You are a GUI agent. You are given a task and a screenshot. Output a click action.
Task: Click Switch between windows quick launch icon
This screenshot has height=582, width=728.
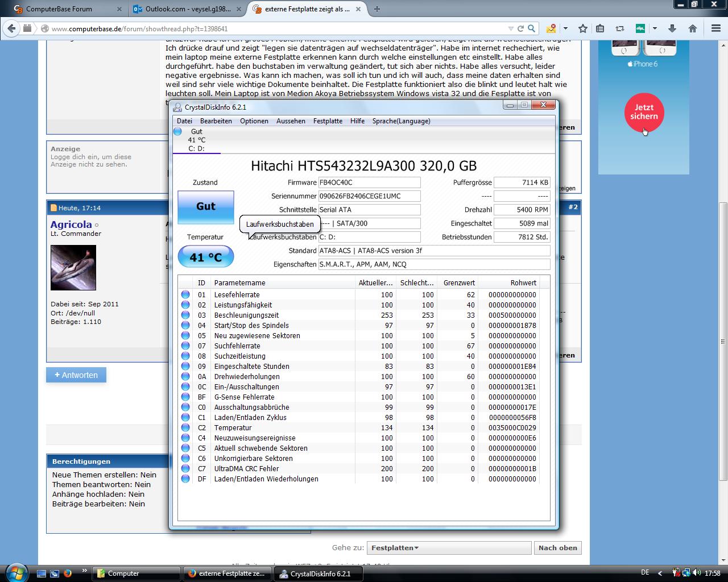click(x=55, y=573)
